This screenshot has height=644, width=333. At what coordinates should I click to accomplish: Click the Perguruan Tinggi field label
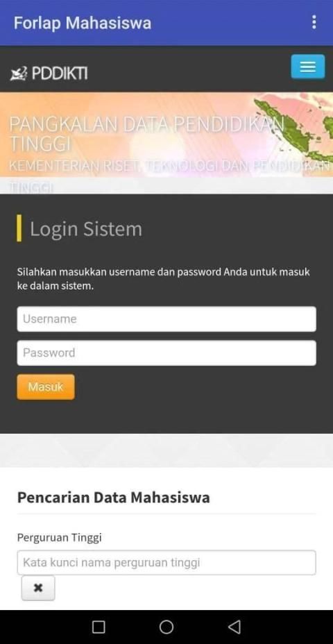pos(59,538)
